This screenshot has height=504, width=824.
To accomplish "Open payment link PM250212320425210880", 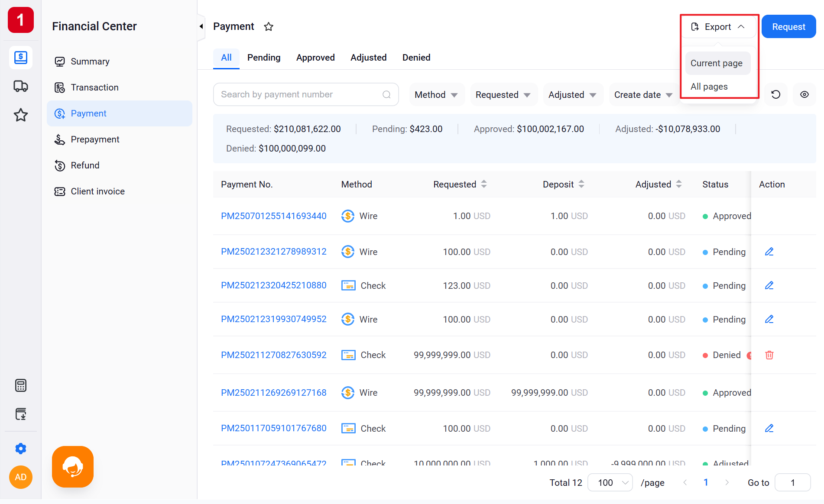I will point(274,285).
